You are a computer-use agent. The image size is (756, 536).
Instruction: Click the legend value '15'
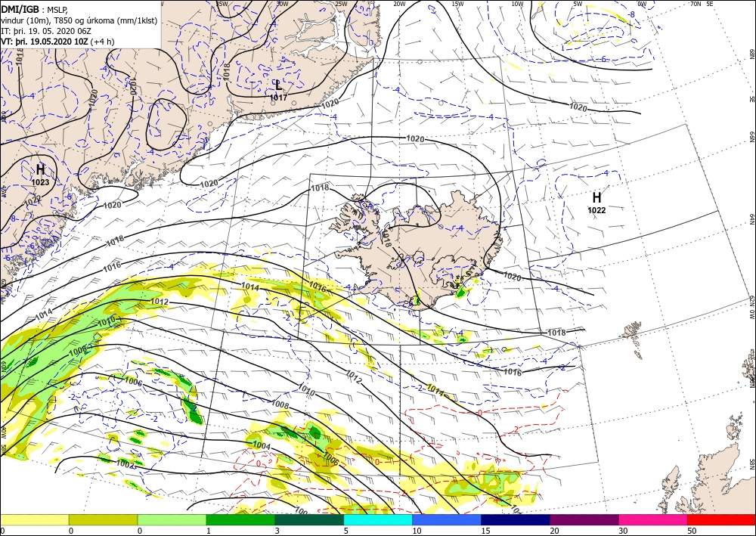point(485,531)
